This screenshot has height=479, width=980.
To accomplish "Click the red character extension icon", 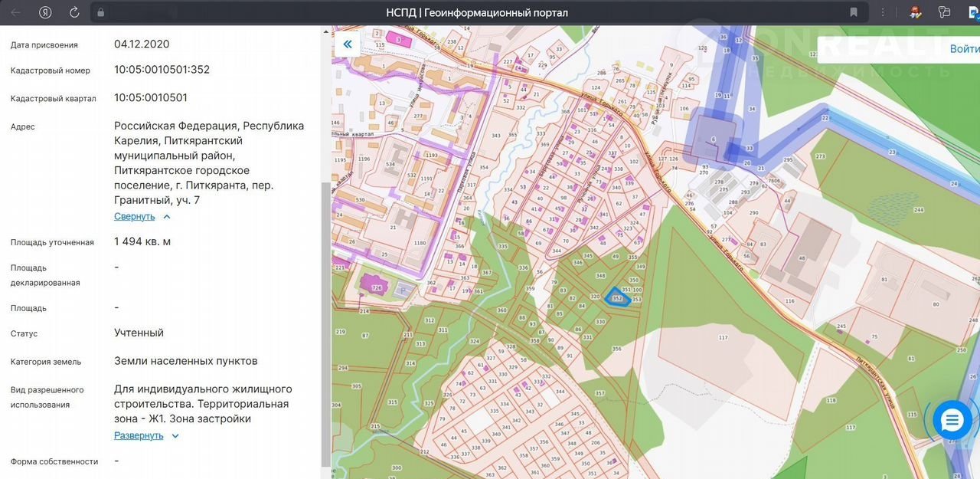I will 914,12.
